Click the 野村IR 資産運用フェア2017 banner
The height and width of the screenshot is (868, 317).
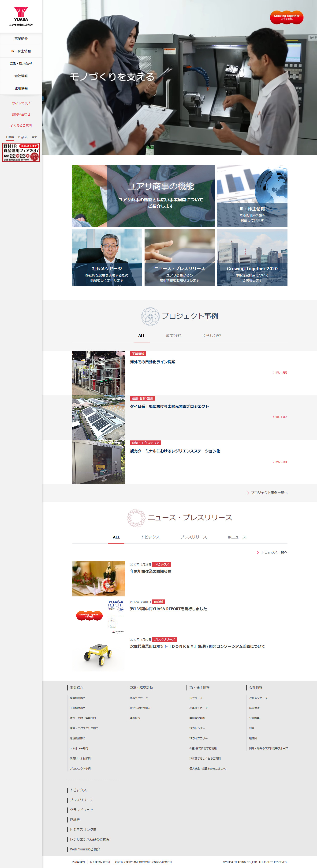(x=21, y=152)
